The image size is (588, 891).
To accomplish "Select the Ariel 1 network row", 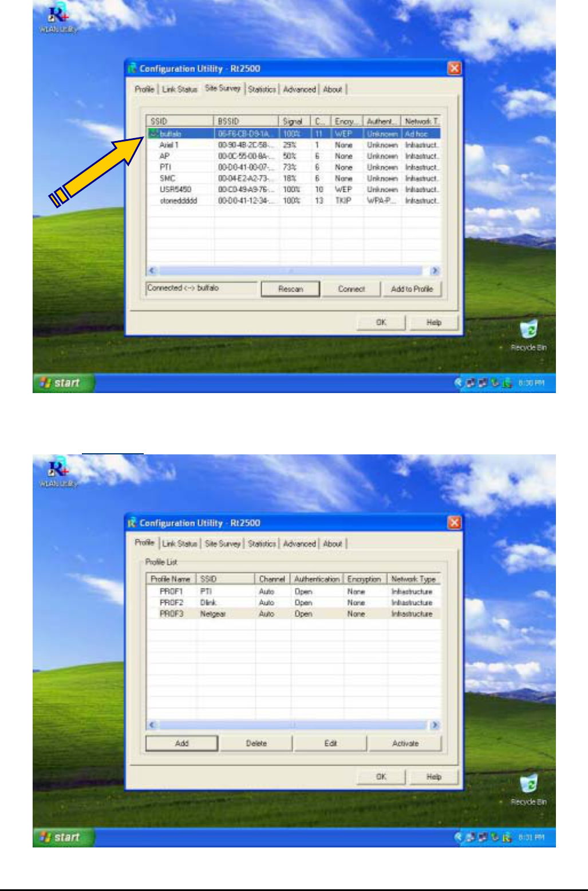I will click(x=294, y=145).
